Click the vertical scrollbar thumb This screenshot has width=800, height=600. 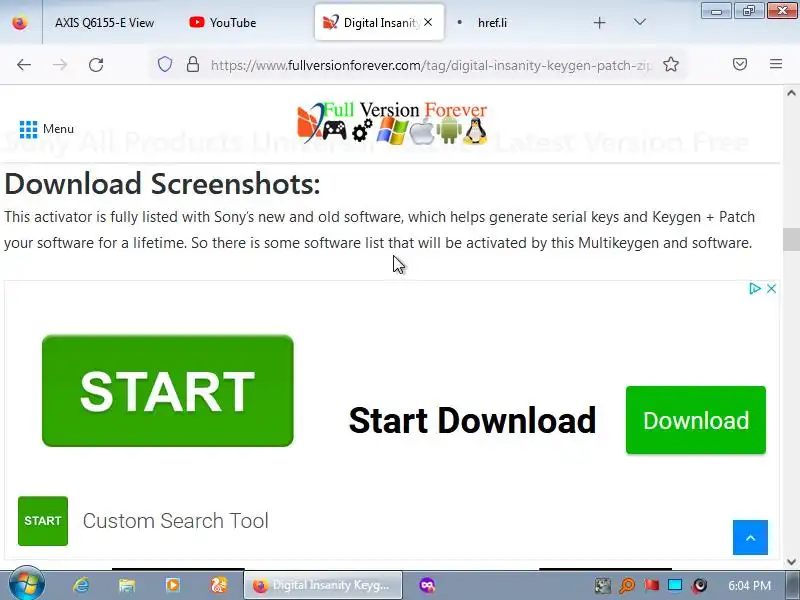pyautogui.click(x=791, y=239)
